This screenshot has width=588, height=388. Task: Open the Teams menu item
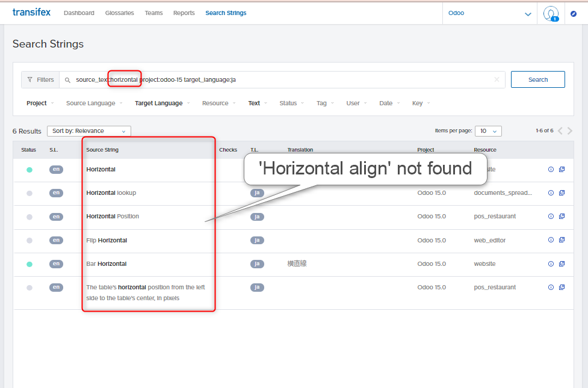click(x=153, y=13)
